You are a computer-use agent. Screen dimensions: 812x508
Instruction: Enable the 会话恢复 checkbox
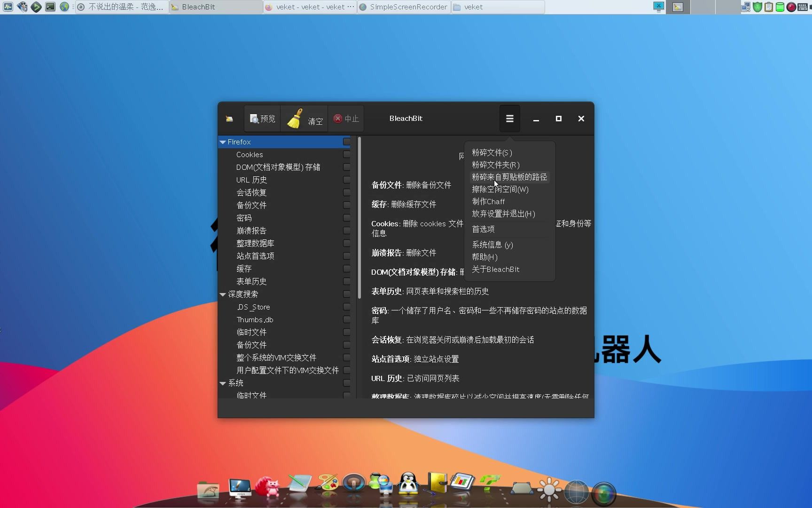tap(347, 192)
